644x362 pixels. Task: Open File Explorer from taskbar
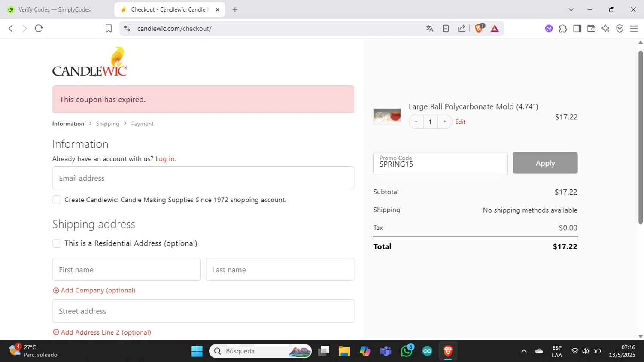[344, 351]
